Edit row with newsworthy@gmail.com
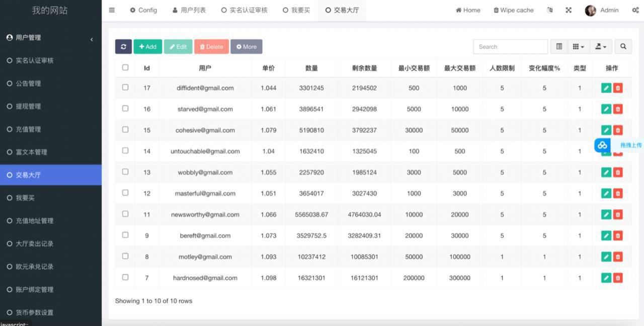The image size is (644, 326). pos(606,215)
